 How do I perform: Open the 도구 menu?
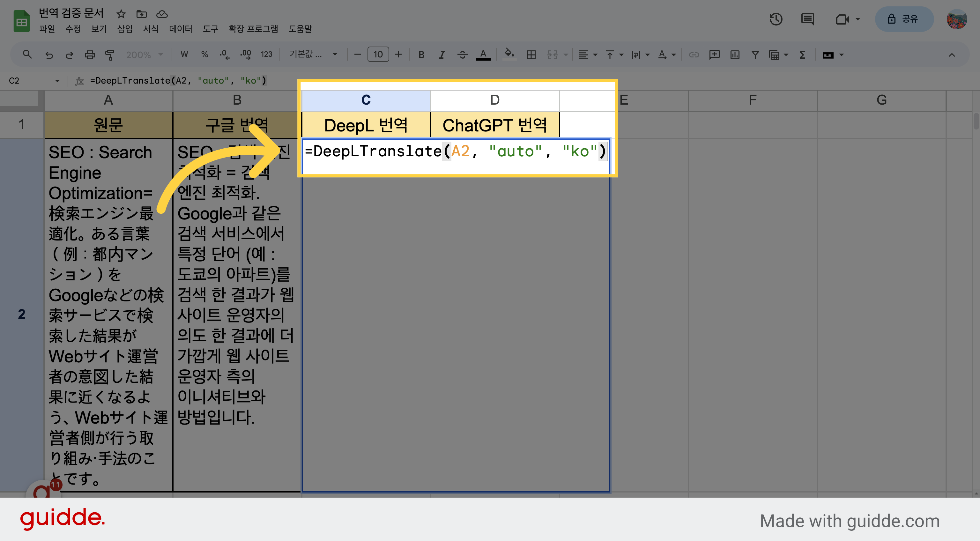[x=210, y=29]
